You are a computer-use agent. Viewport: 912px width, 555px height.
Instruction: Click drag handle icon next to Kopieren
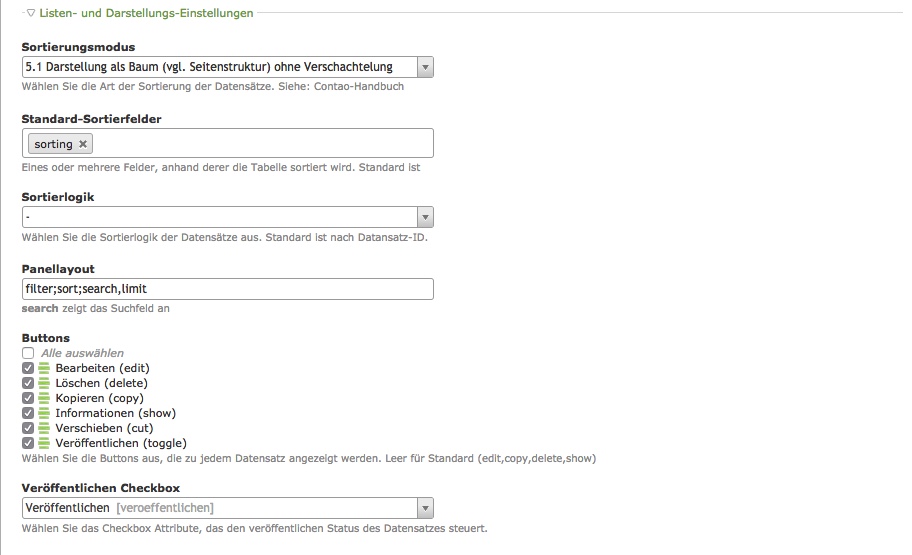(44, 398)
